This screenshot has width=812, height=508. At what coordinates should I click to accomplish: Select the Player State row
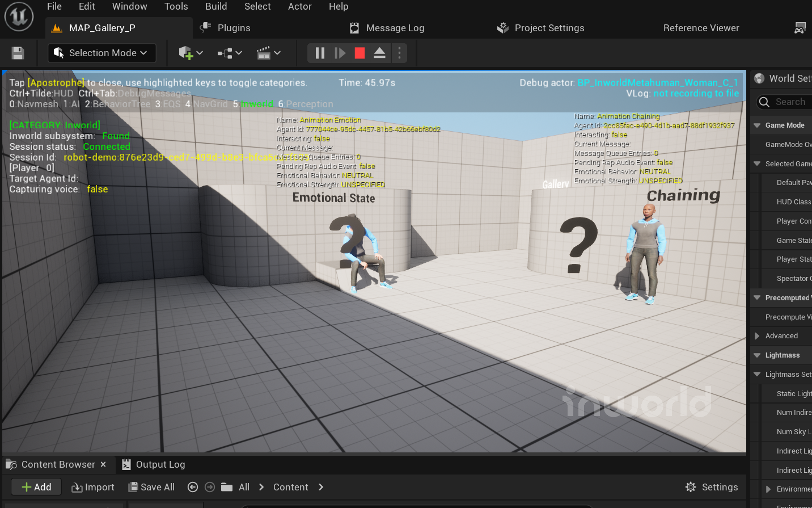point(785,259)
